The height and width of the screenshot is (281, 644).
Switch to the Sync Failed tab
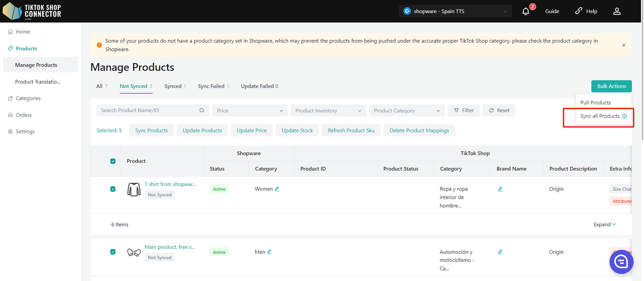(211, 86)
